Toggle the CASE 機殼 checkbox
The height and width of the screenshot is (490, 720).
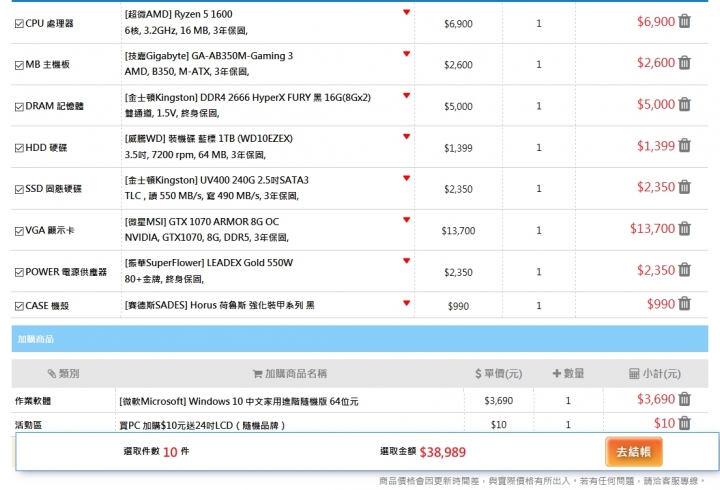19,306
